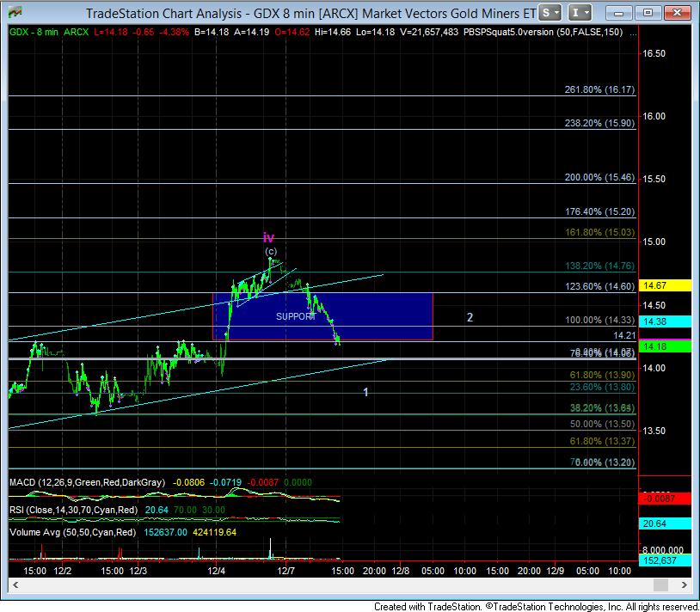Click the '12/9' date on time axis
This screenshot has width=700, height=612.
coord(555,571)
